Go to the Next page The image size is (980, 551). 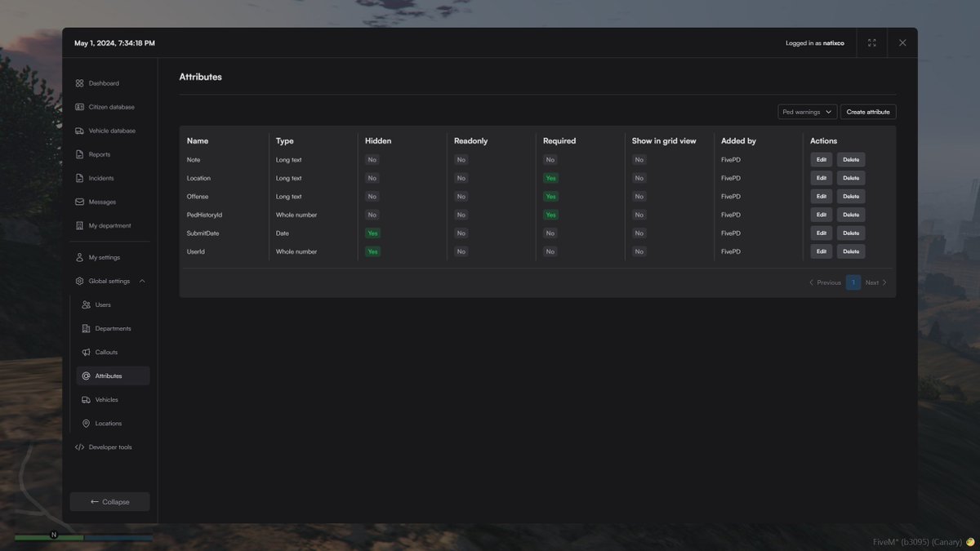click(875, 282)
